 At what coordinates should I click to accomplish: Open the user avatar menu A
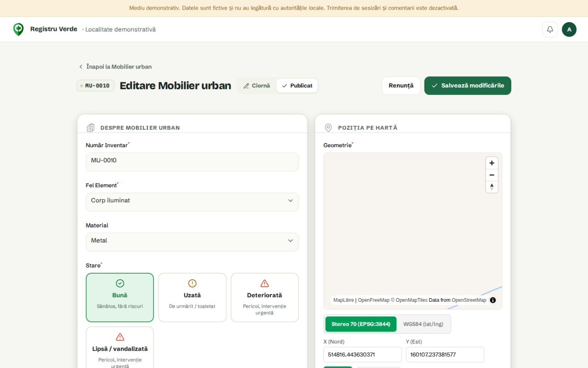point(569,29)
